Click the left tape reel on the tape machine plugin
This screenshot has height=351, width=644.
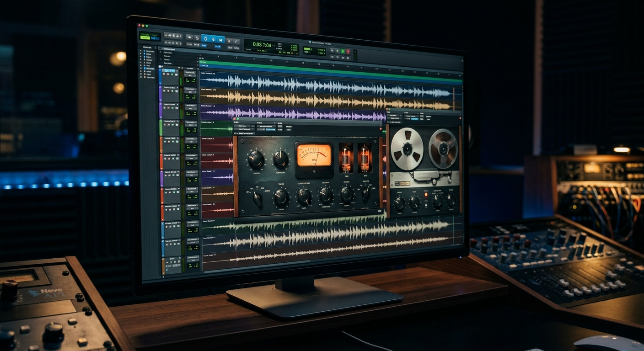407,149
